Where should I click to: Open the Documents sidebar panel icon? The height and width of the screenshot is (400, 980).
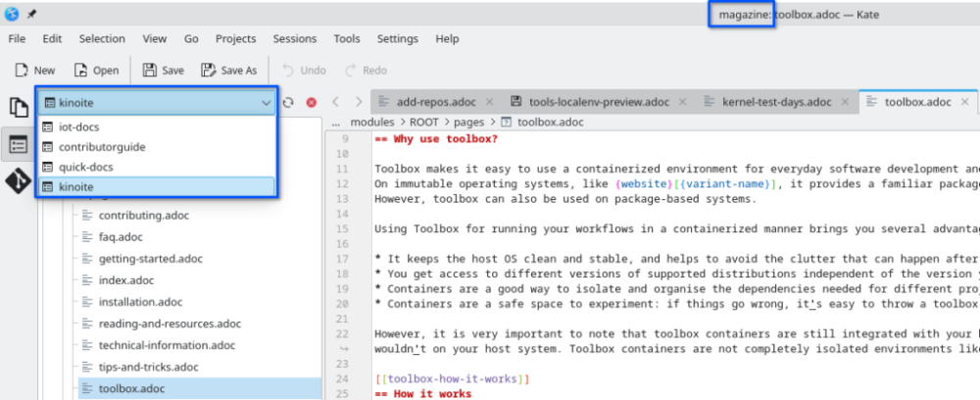click(x=18, y=108)
